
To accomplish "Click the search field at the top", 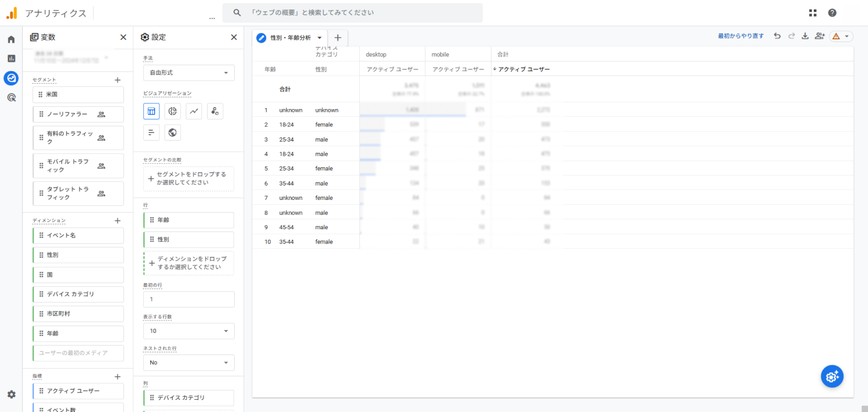I will click(x=353, y=13).
